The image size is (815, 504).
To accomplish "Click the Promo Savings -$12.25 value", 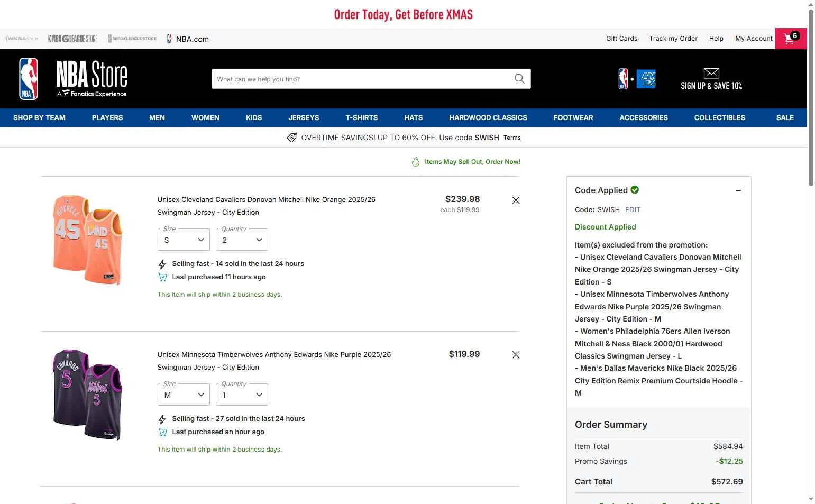I will pyautogui.click(x=729, y=461).
